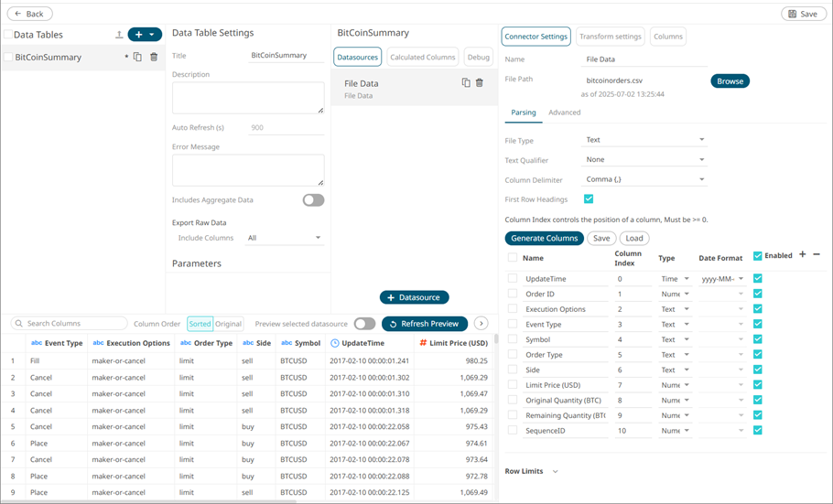Uncheck the First Row Headings checkbox
833x504 pixels.
[x=589, y=199]
